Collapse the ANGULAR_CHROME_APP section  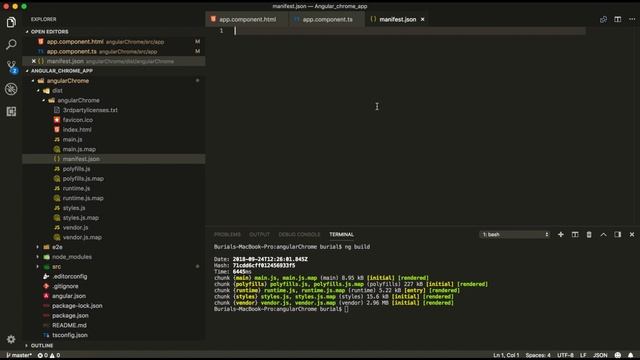click(x=62, y=71)
